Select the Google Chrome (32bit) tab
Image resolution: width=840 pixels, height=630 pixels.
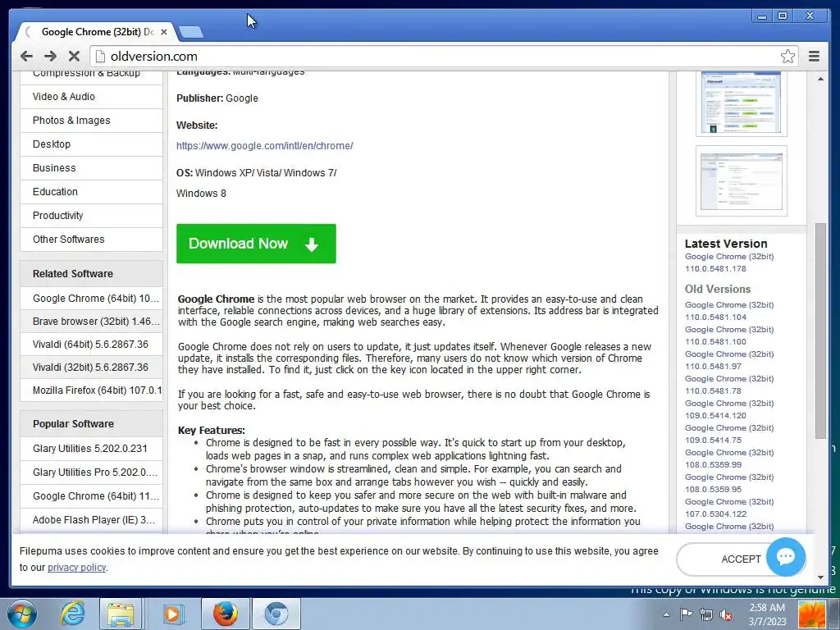[97, 32]
